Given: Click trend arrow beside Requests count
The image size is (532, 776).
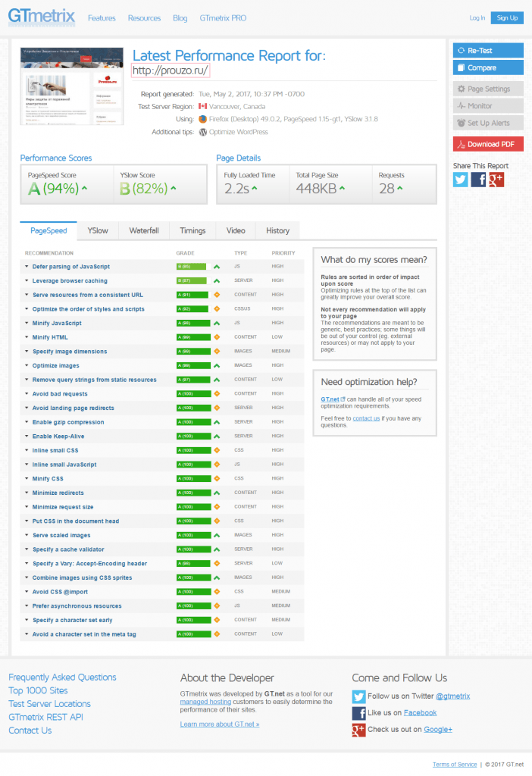Looking at the screenshot, I should [x=400, y=188].
